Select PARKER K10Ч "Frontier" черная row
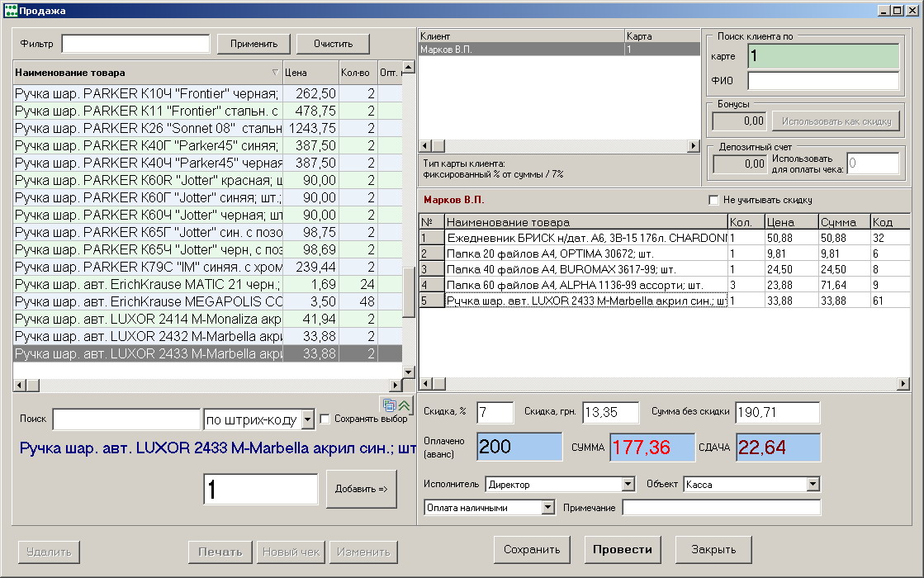This screenshot has width=924, height=578. (x=207, y=93)
